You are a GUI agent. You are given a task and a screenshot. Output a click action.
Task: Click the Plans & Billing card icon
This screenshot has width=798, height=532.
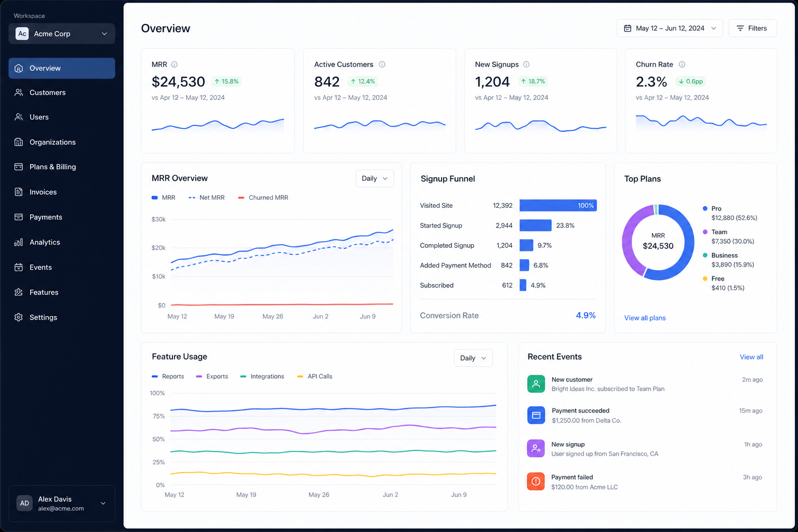tap(19, 167)
